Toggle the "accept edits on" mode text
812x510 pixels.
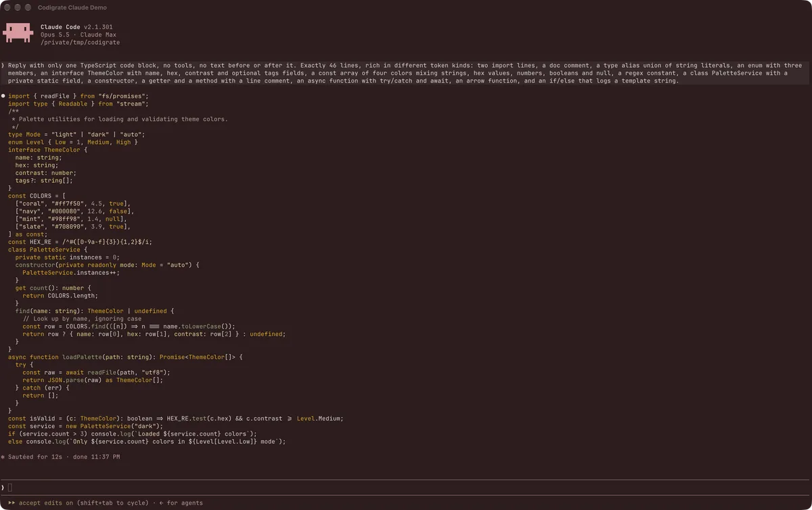pyautogui.click(x=46, y=503)
